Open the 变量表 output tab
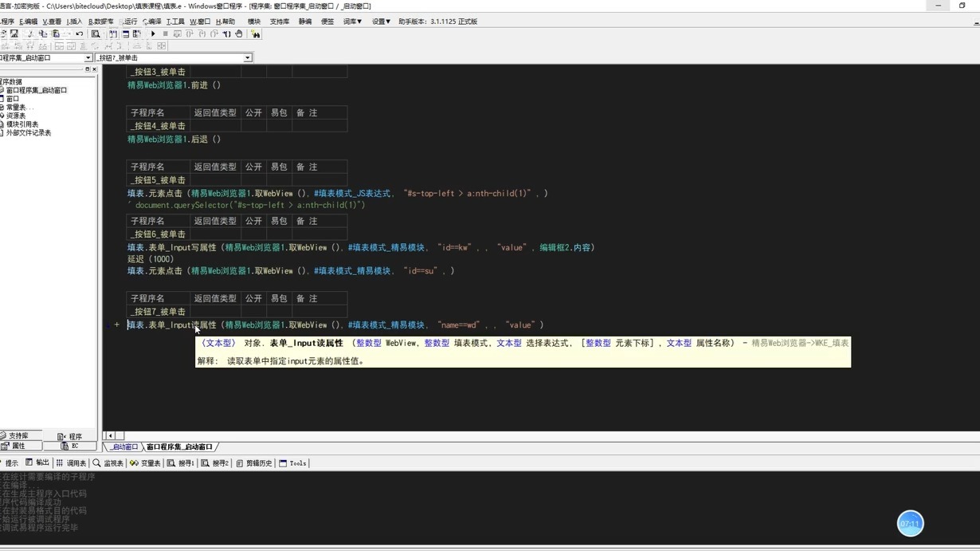 146,462
